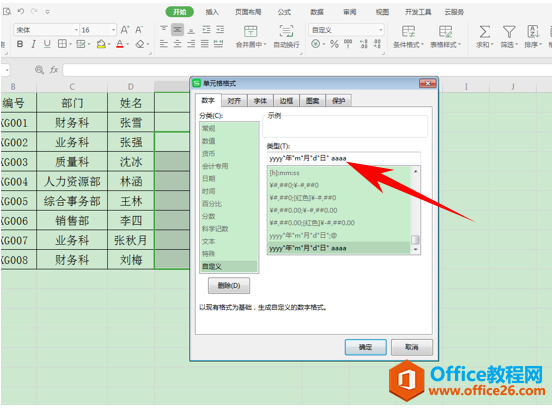Open the name box dropdown arrow
This screenshot has height=408, width=552.
point(7,70)
